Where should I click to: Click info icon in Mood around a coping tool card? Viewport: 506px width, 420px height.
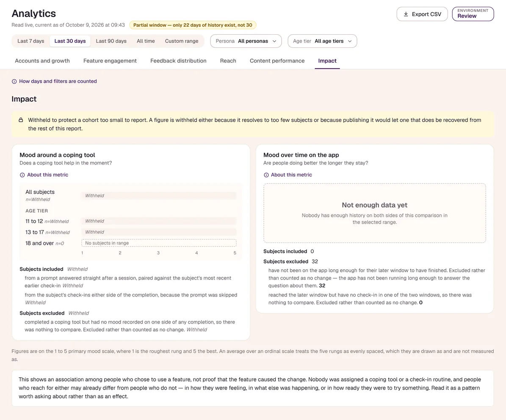coord(22,175)
